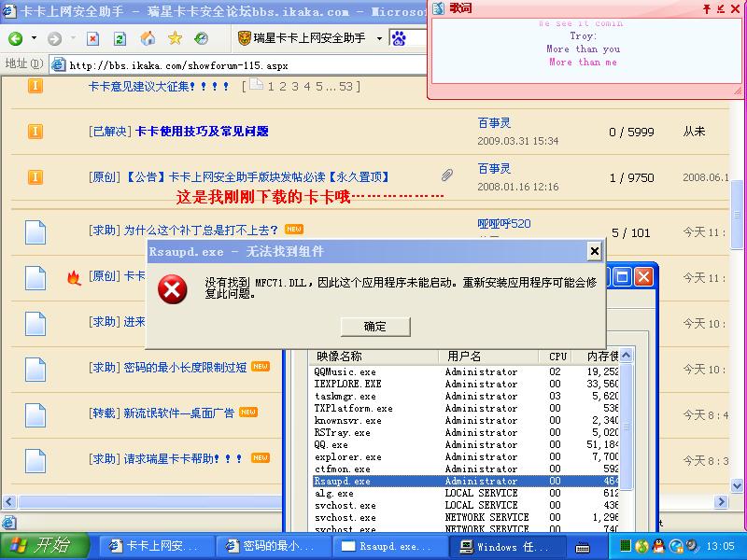Switch to 卡卡上网安 taskbar window
This screenshot has width=747, height=560.
pos(157,546)
